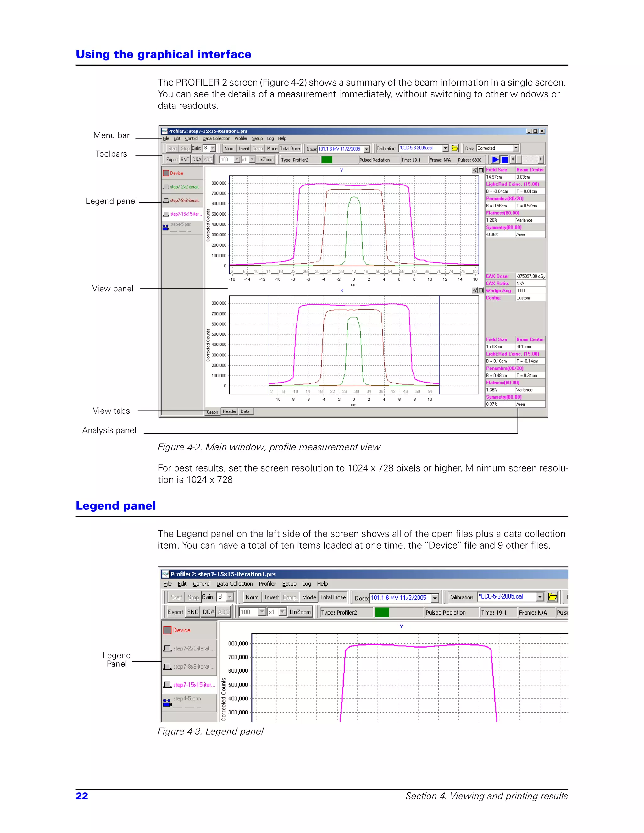The width and height of the screenshot is (644, 833).
Task: Click the red Device icon in Figure 4-2 legend
Action: coord(166,173)
